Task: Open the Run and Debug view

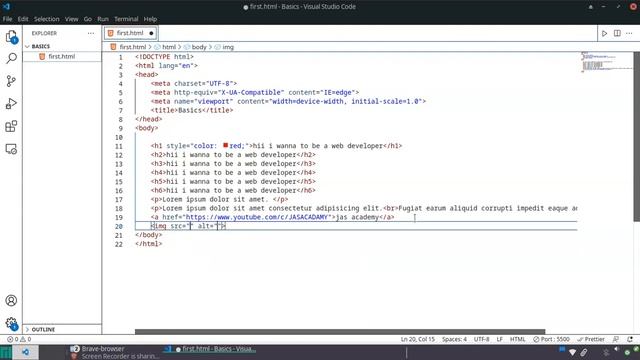Action: point(11,104)
